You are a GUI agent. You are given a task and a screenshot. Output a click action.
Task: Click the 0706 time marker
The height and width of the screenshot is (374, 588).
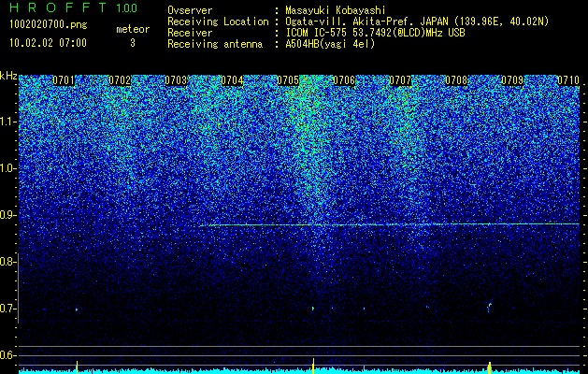click(344, 80)
